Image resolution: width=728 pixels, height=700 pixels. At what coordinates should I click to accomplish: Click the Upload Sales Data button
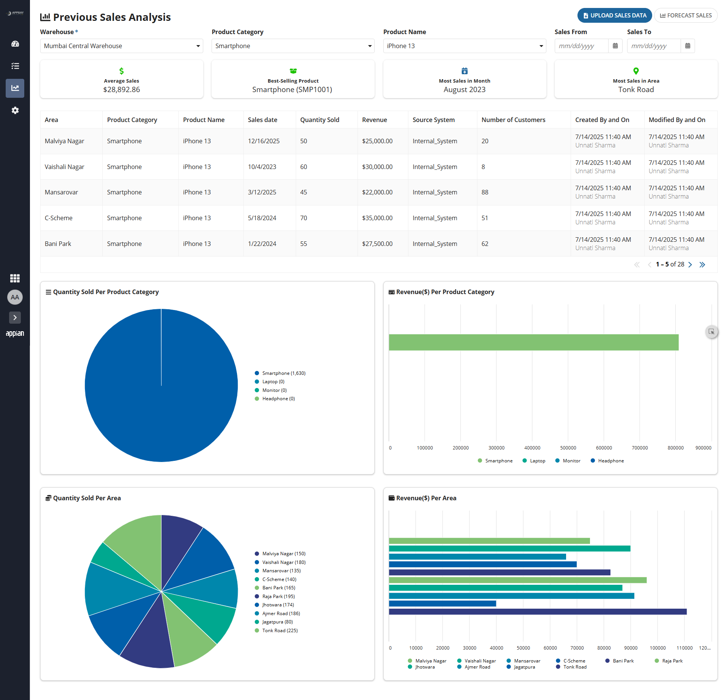(615, 16)
